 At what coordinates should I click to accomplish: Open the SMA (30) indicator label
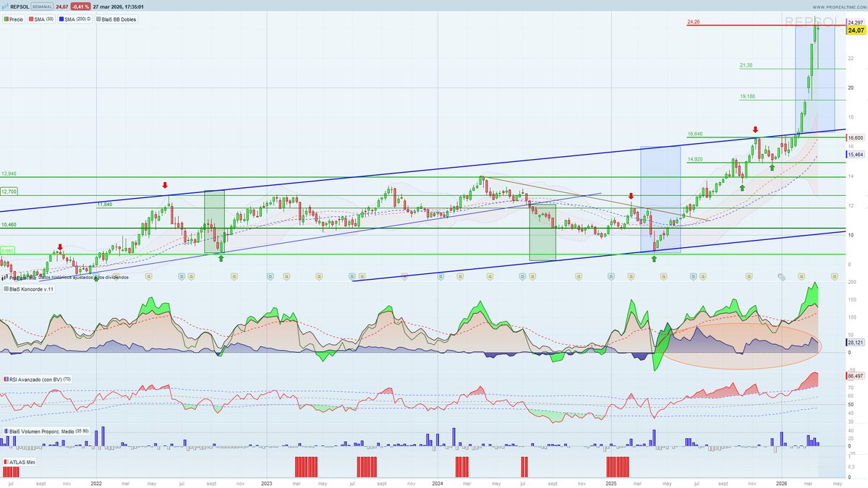[41, 19]
